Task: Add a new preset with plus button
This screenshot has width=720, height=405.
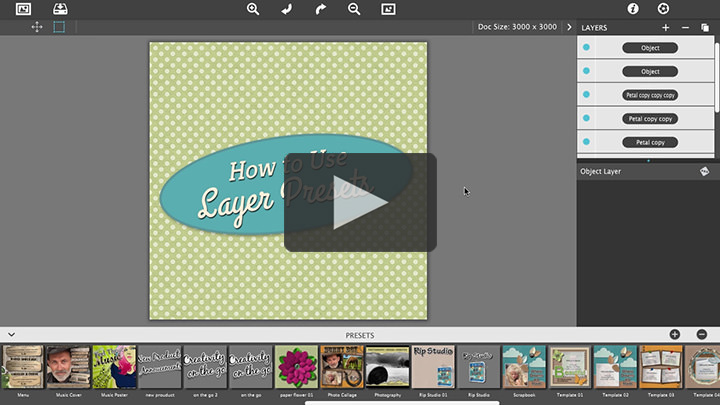Action: point(675,334)
